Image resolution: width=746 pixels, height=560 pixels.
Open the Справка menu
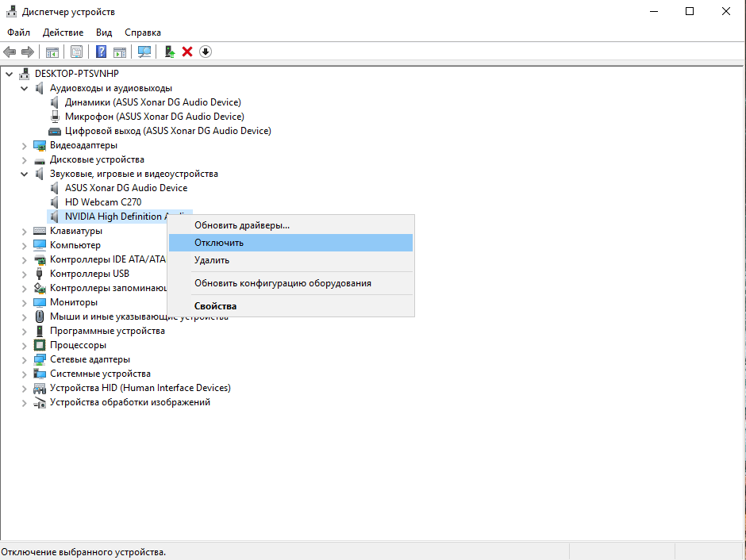pyautogui.click(x=143, y=33)
